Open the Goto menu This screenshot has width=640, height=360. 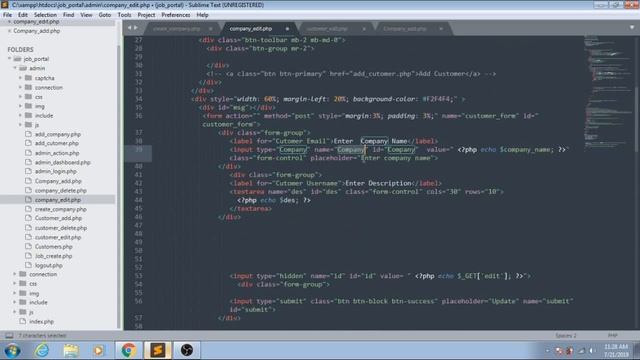[x=104, y=15]
